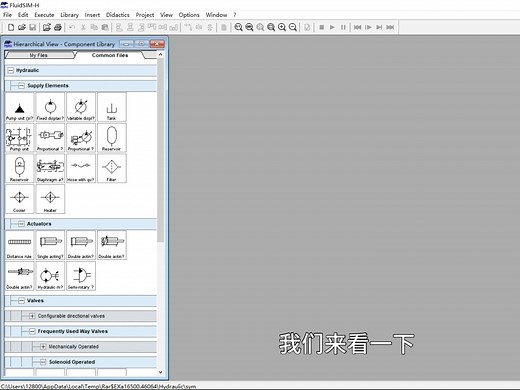Open the File menu
Viewport: 520px width, 390px height.
tap(7, 15)
